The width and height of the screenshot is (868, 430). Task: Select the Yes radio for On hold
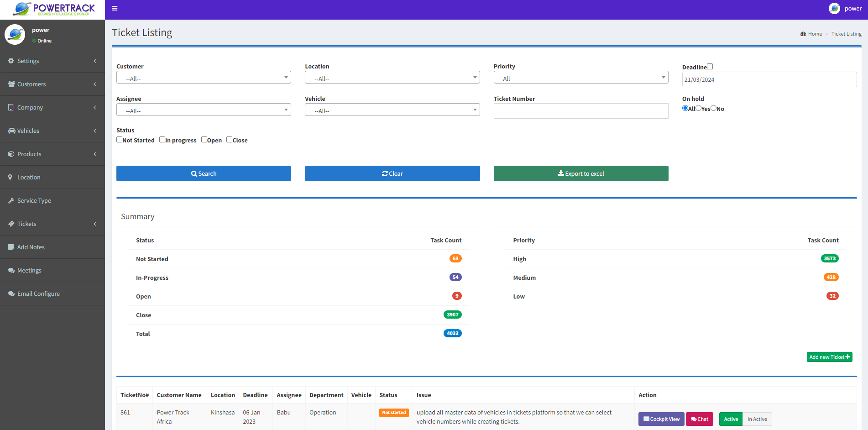pyautogui.click(x=698, y=108)
